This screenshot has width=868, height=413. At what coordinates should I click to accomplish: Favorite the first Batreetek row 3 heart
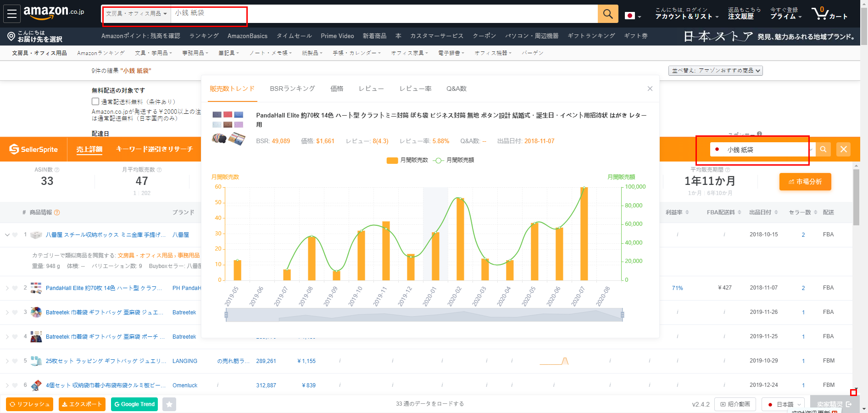(x=15, y=313)
